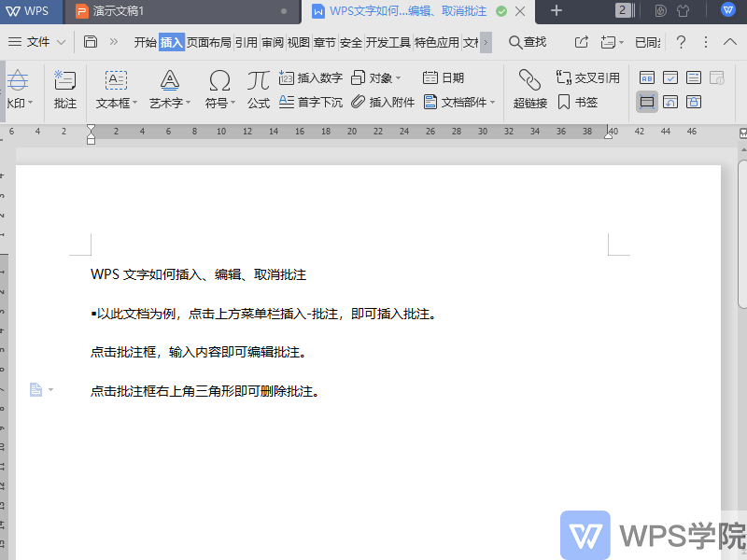Click the 交叉引用 cross-reference icon

click(564, 77)
